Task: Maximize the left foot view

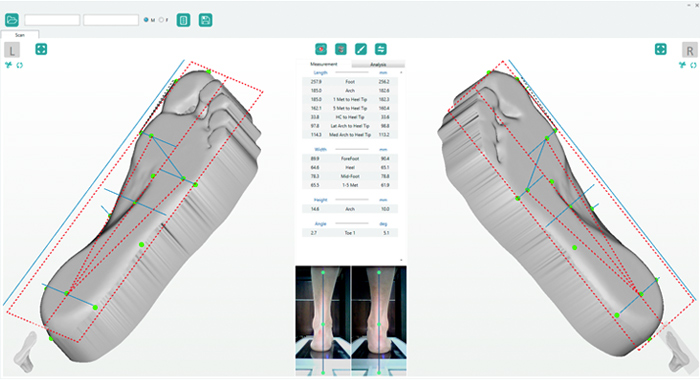Action: 41,49
